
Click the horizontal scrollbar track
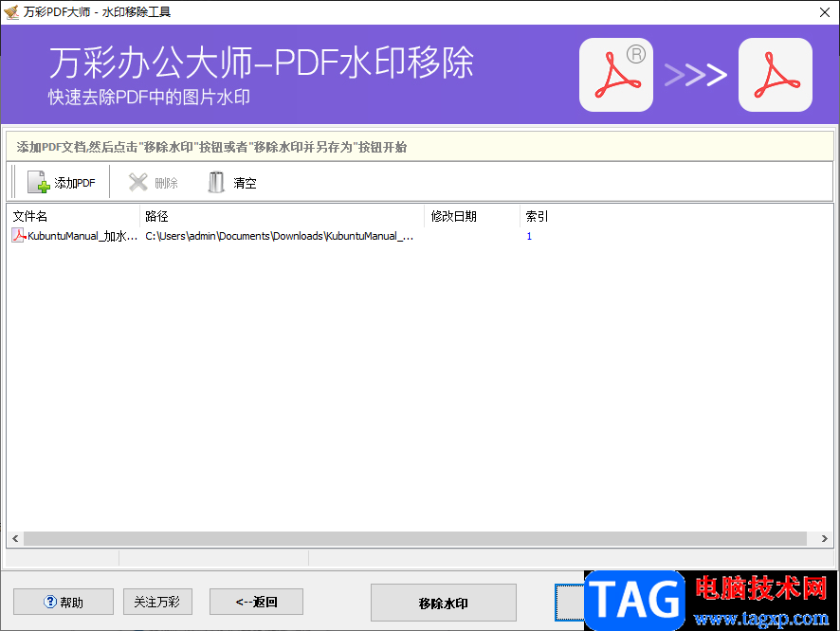pyautogui.click(x=415, y=538)
